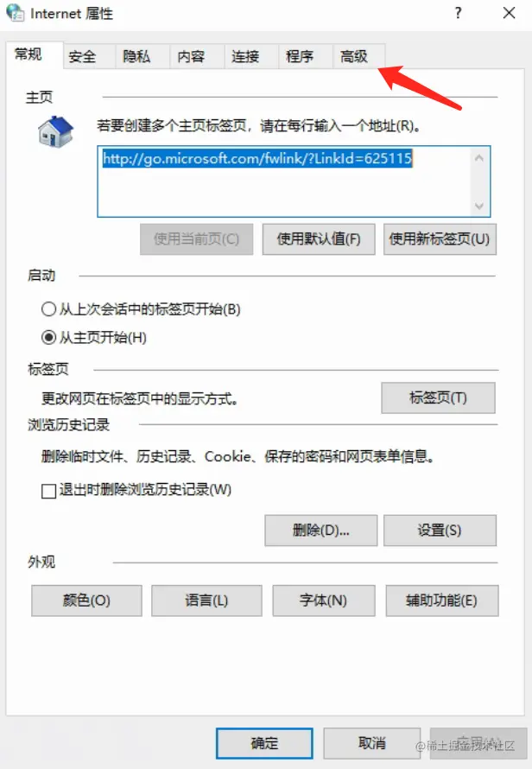Click homepage box scroll up arrow
Viewport: 532px width, 769px height.
(479, 158)
